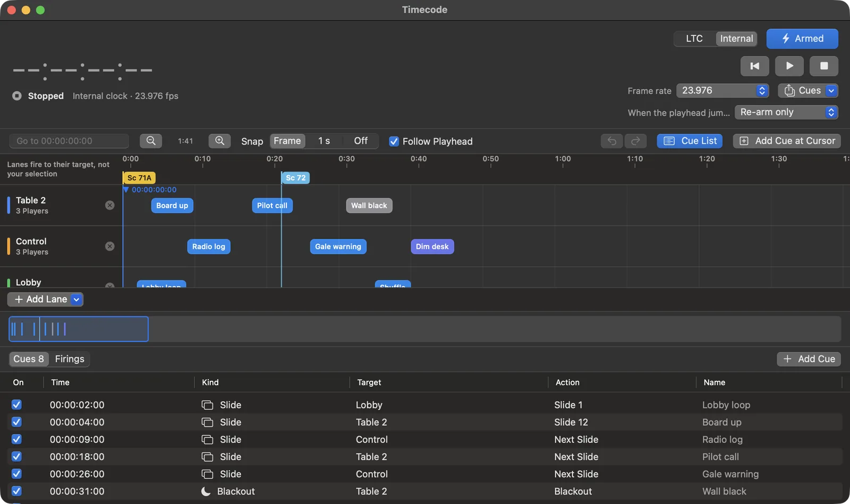Image resolution: width=850 pixels, height=504 pixels.
Task: Disable the 00:00:02:00 Lobby loop cue
Action: (x=16, y=405)
